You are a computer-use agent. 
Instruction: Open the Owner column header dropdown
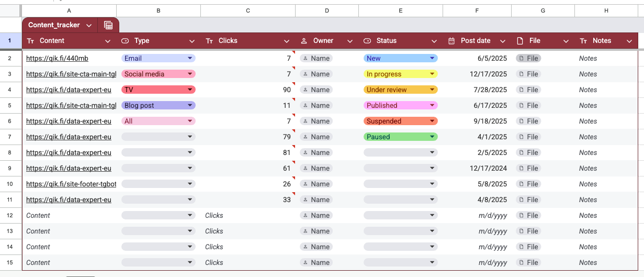tap(350, 41)
